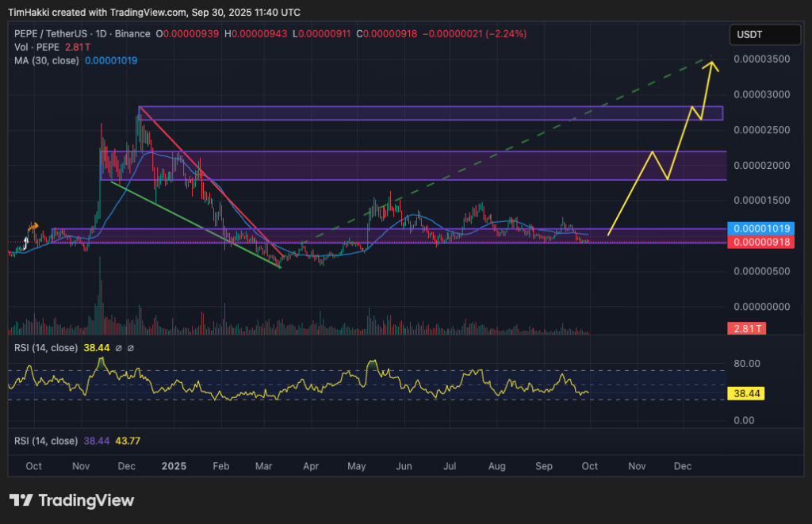This screenshot has width=812, height=524.
Task: Select the red 2.81T volume label on the scale
Action: click(746, 327)
